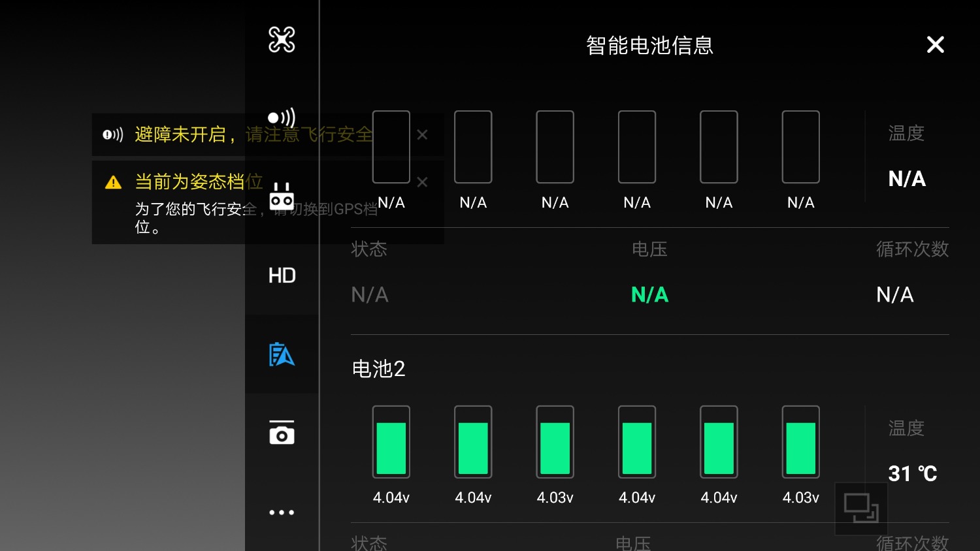This screenshot has width=980, height=551.
Task: Click the gray N/A status value
Action: pos(370,295)
